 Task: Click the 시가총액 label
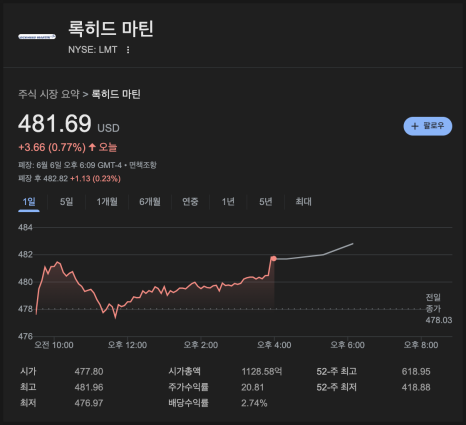pyautogui.click(x=184, y=371)
